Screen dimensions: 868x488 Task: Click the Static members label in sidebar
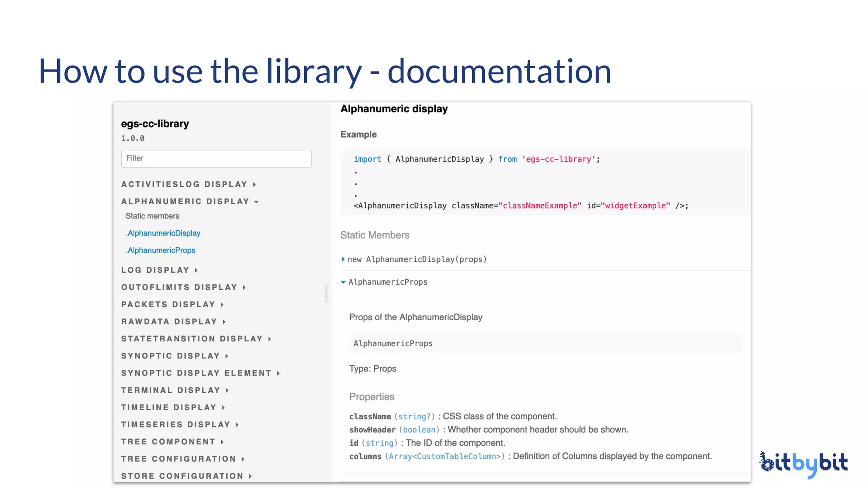tap(153, 216)
